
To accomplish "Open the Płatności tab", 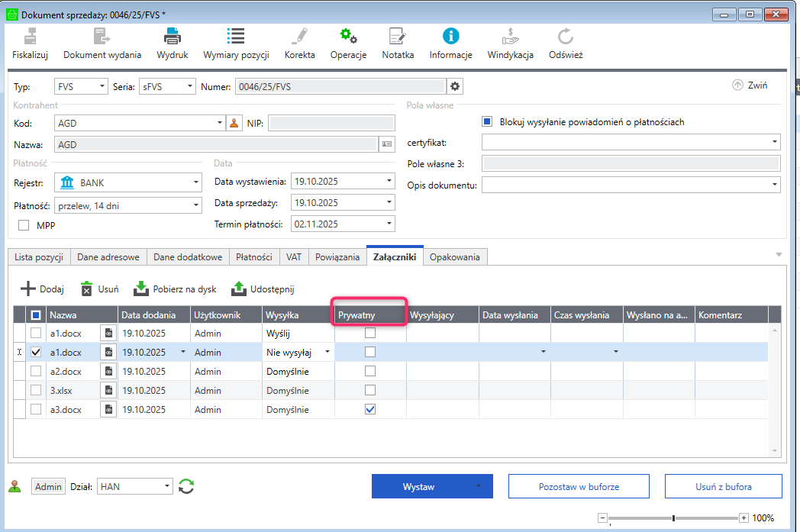I will [x=253, y=257].
